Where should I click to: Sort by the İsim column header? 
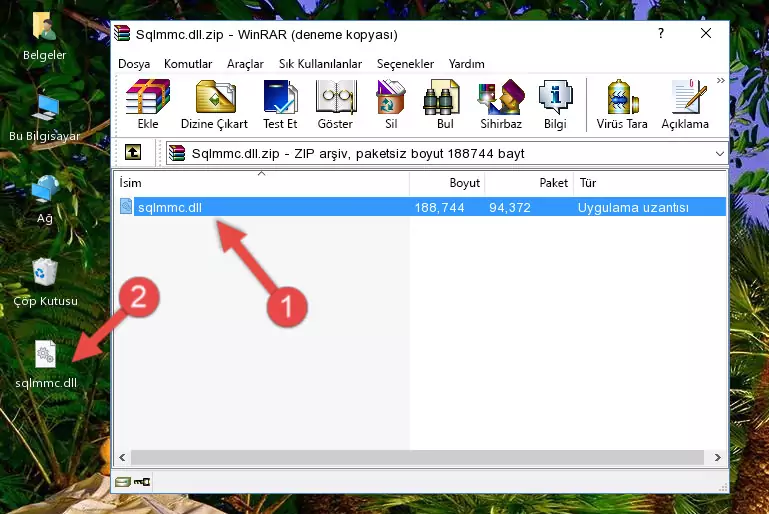262,183
